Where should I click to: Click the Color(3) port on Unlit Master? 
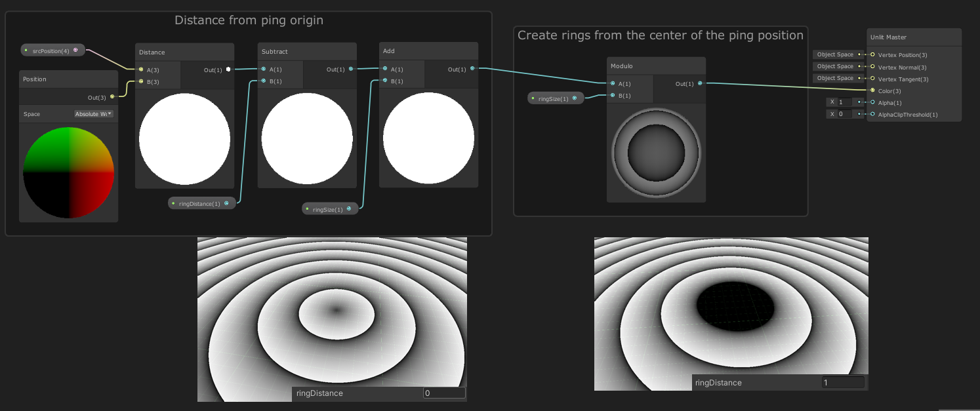pyautogui.click(x=872, y=90)
